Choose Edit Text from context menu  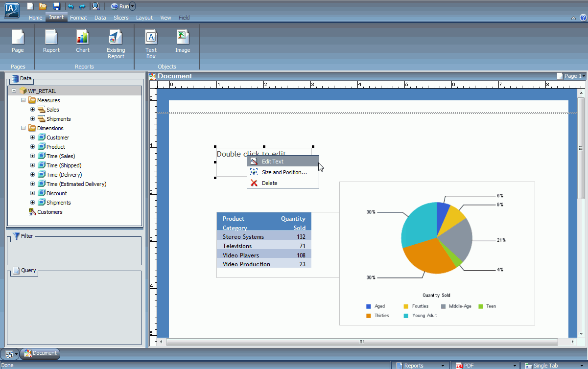coord(283,161)
